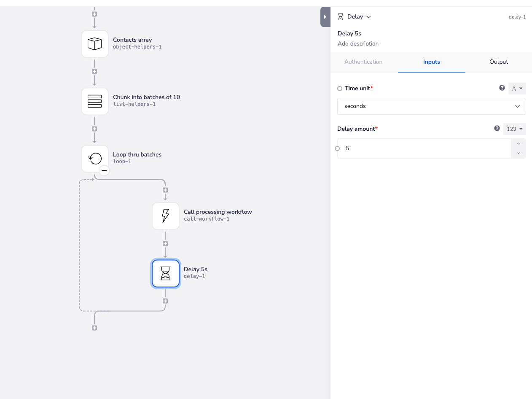
Task: Collapse the properties panel with arrow handle
Action: (325, 17)
